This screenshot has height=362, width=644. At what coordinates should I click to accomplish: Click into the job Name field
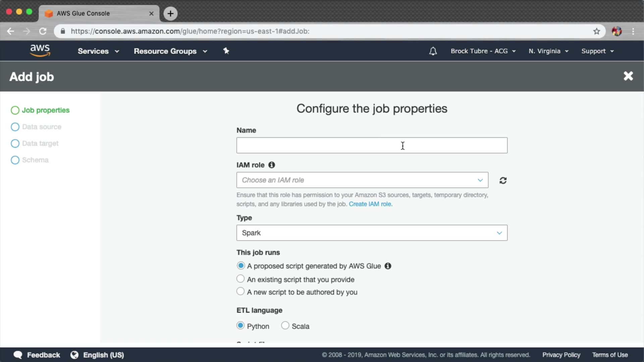pos(372,145)
